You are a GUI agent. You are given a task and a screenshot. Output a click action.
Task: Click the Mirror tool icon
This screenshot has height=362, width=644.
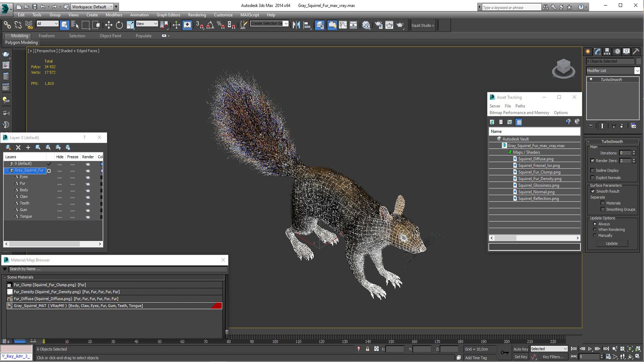pos(296,25)
